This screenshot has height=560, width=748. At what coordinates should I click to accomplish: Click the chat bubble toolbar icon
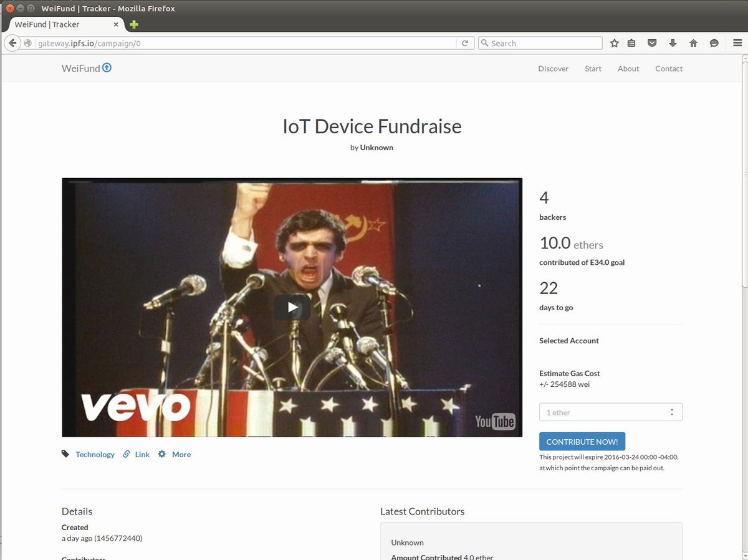coord(714,43)
